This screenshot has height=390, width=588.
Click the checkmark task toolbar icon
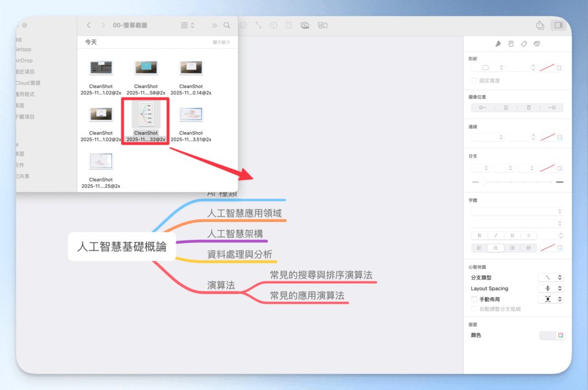pyautogui.click(x=243, y=25)
